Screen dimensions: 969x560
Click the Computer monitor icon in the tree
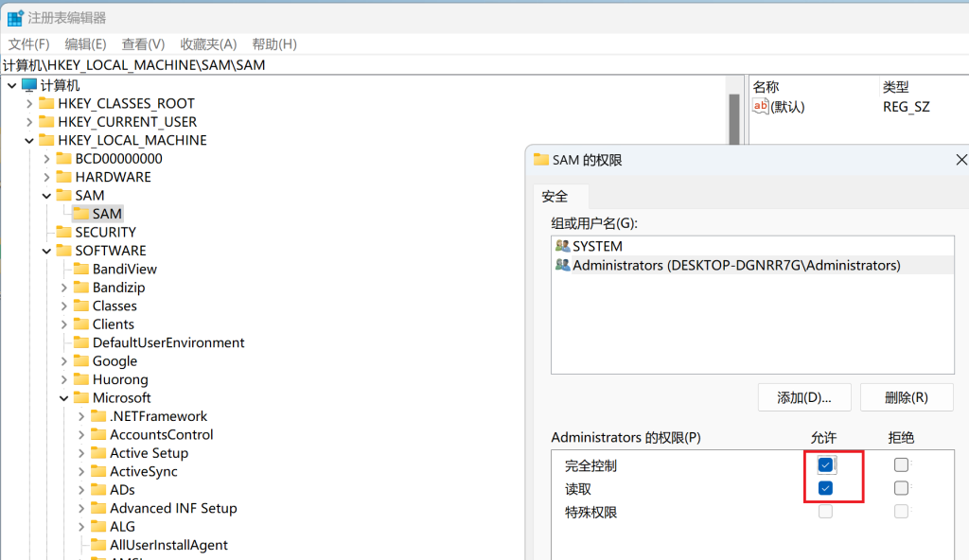tap(29, 85)
